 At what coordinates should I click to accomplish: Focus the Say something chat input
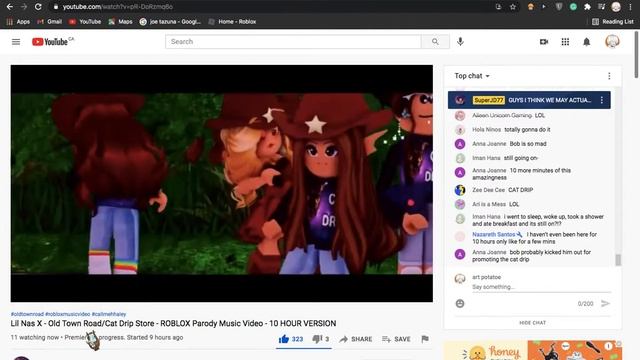(x=541, y=287)
